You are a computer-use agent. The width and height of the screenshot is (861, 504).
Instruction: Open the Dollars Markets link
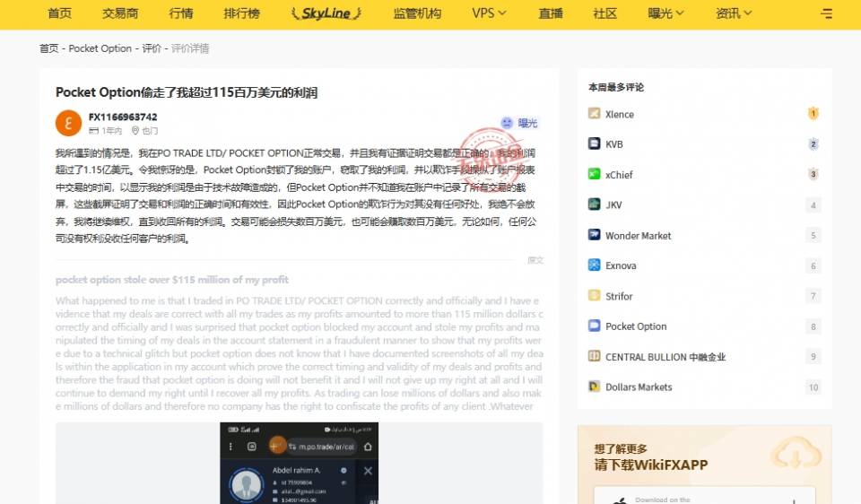639,387
